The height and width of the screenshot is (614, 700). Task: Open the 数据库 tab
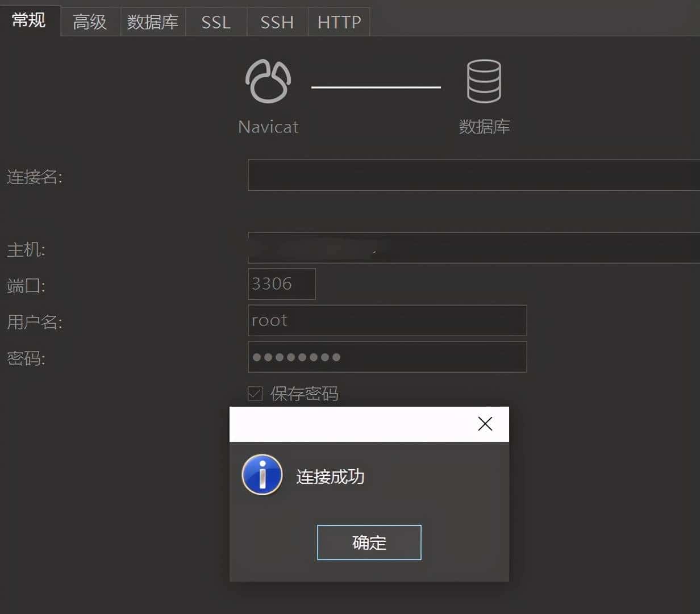[153, 22]
